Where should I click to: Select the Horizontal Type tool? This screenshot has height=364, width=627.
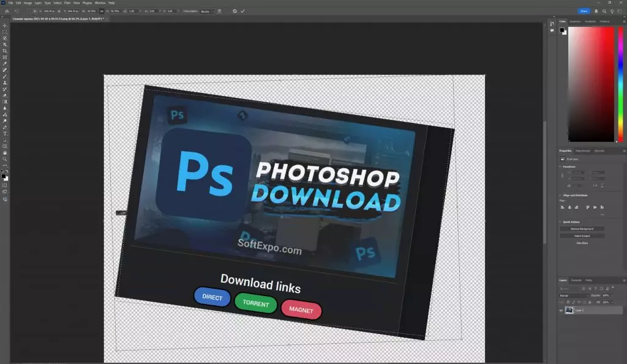[x=5, y=134]
